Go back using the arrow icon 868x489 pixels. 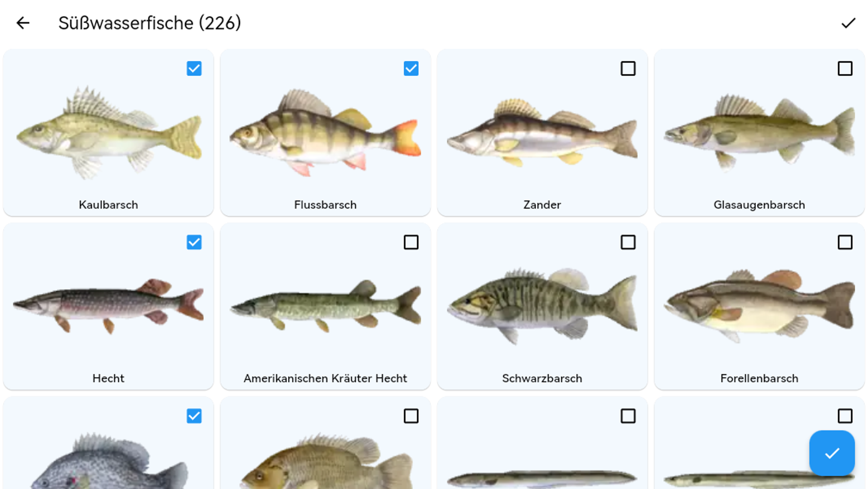tap(23, 23)
